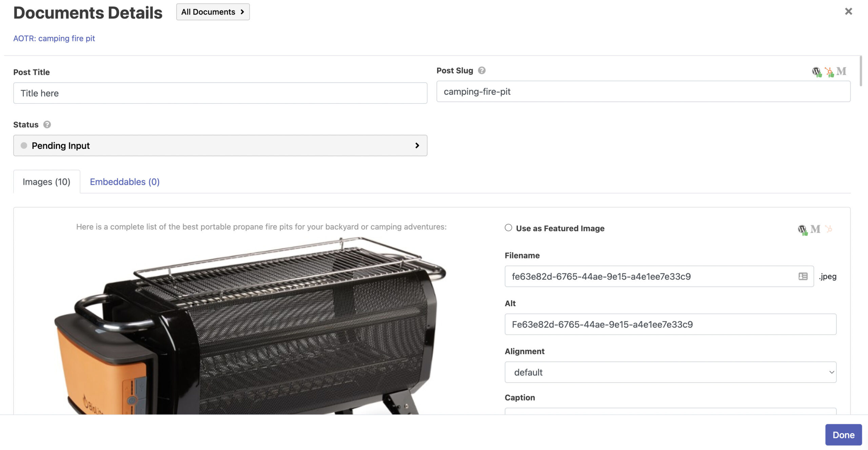
Task: Click the filename generate icon button
Action: pos(803,276)
